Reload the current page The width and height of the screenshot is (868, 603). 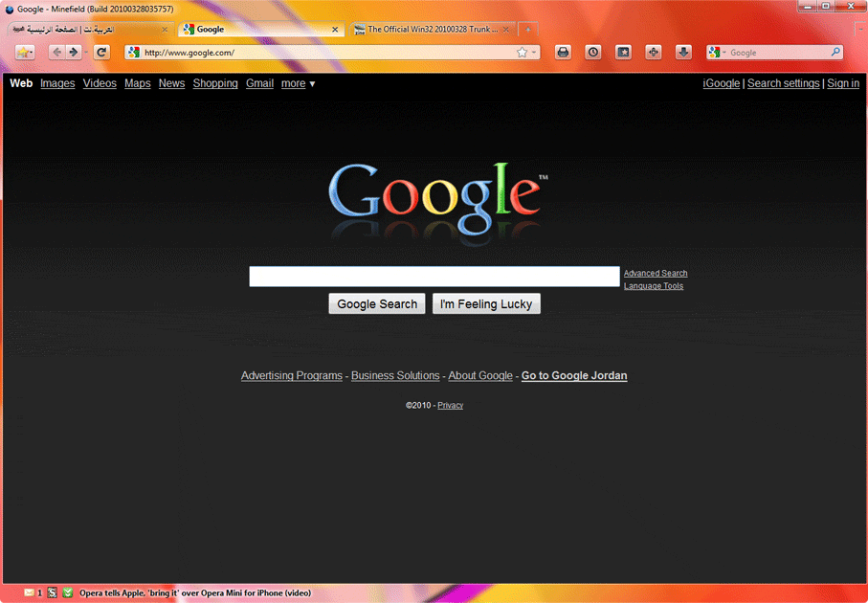[100, 53]
